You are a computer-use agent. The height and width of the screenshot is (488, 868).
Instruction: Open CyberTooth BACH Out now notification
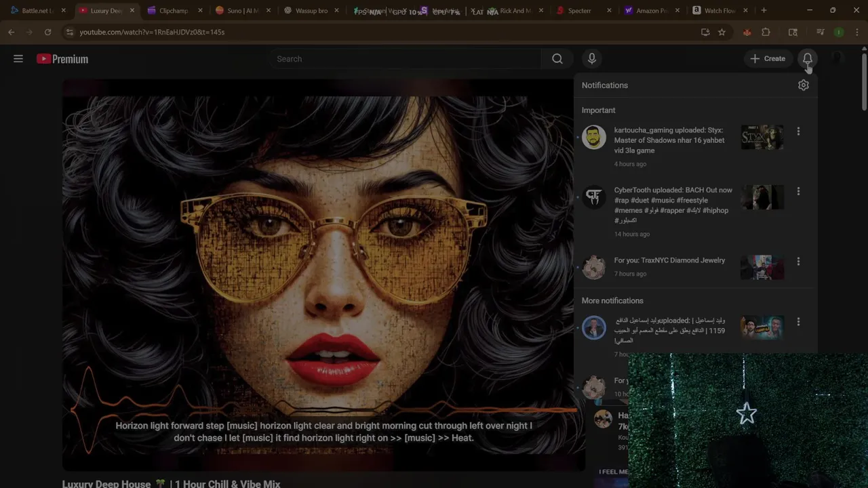tap(673, 205)
